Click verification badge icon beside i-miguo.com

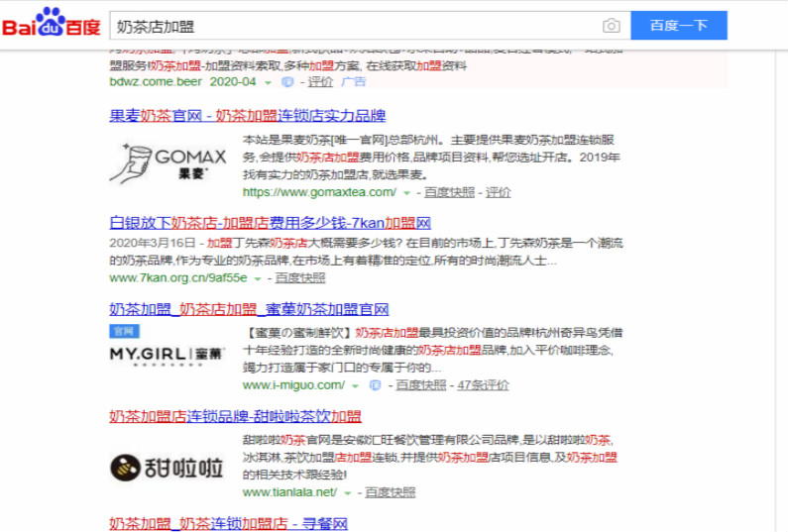click(375, 385)
